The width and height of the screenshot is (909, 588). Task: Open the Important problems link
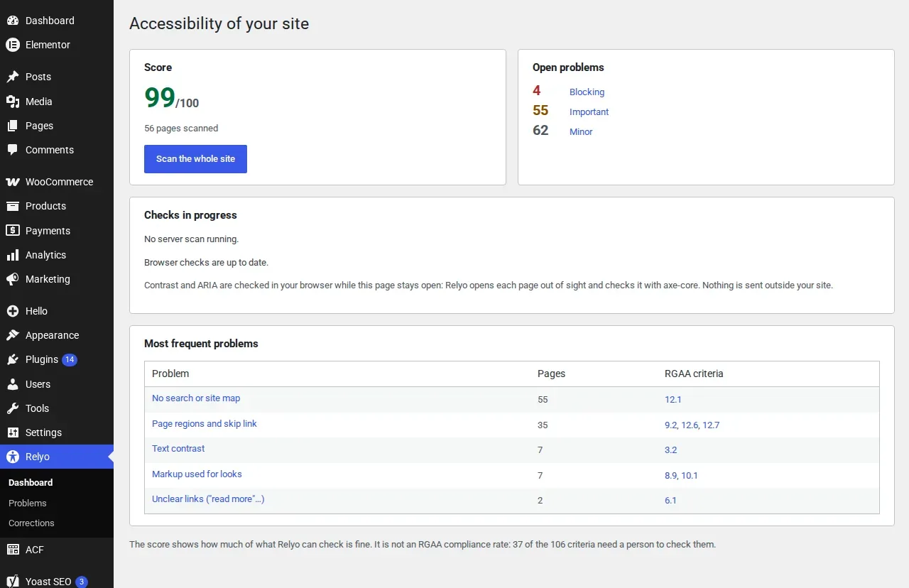point(589,111)
